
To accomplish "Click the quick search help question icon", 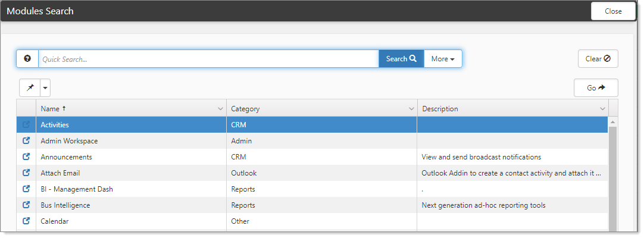I will (x=27, y=59).
